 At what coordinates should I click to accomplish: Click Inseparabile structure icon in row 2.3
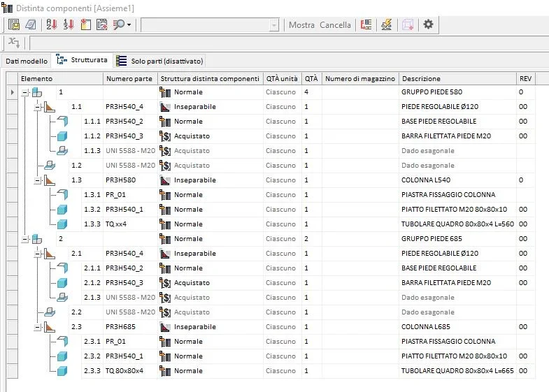[165, 327]
